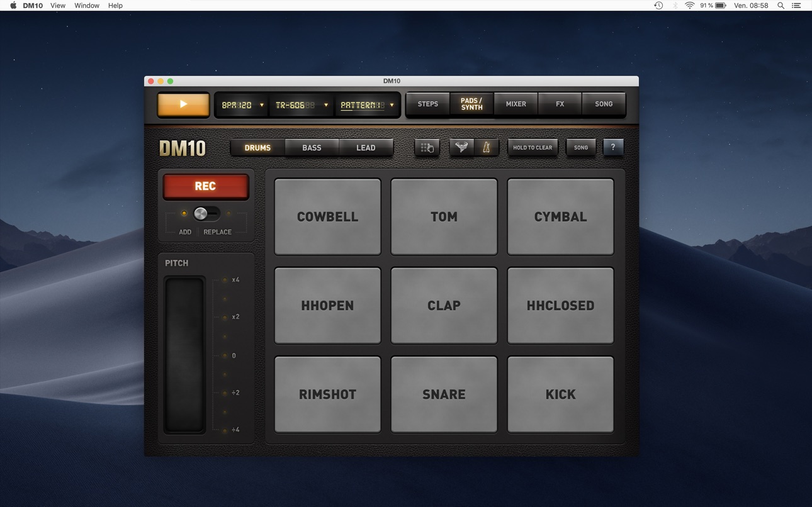Toggle the quantize funnel icon
Screen dimensions: 812x507
pos(461,148)
